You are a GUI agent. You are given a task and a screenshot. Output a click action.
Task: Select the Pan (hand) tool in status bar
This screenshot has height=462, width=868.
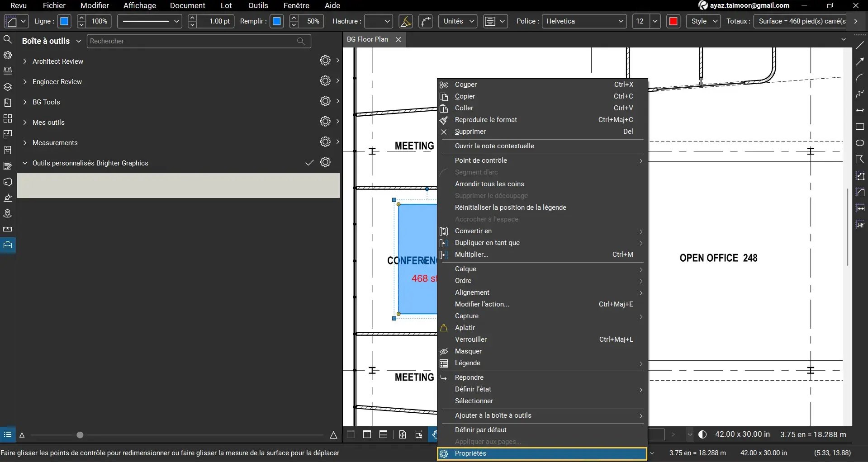[x=435, y=434]
